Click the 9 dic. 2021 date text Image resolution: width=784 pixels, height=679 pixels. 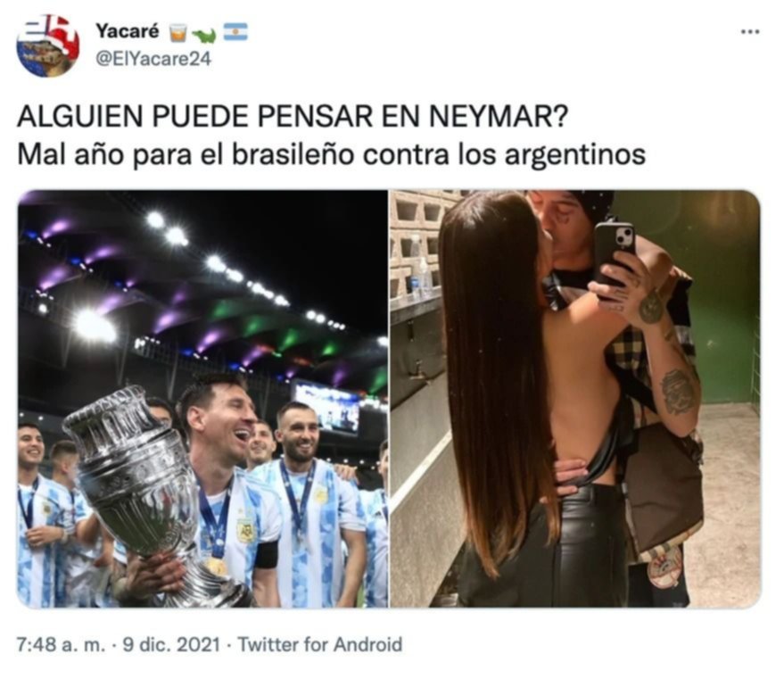pos(171,644)
